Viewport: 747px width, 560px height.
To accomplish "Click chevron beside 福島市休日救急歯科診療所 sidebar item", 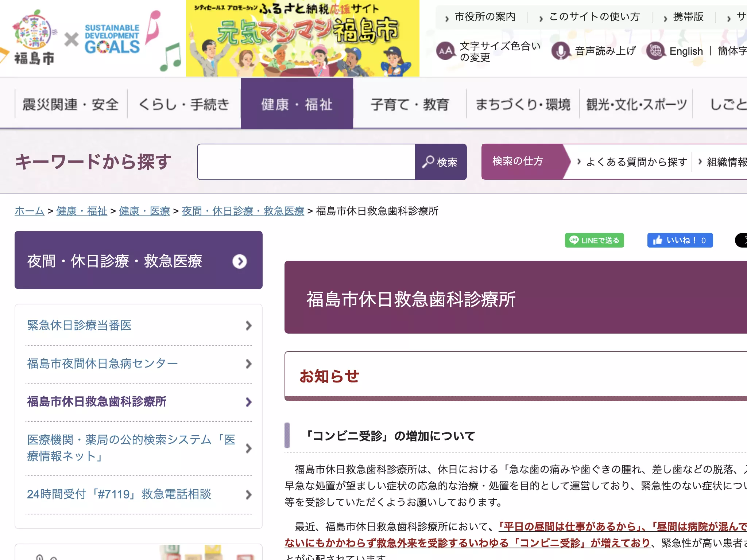I will tap(248, 402).
